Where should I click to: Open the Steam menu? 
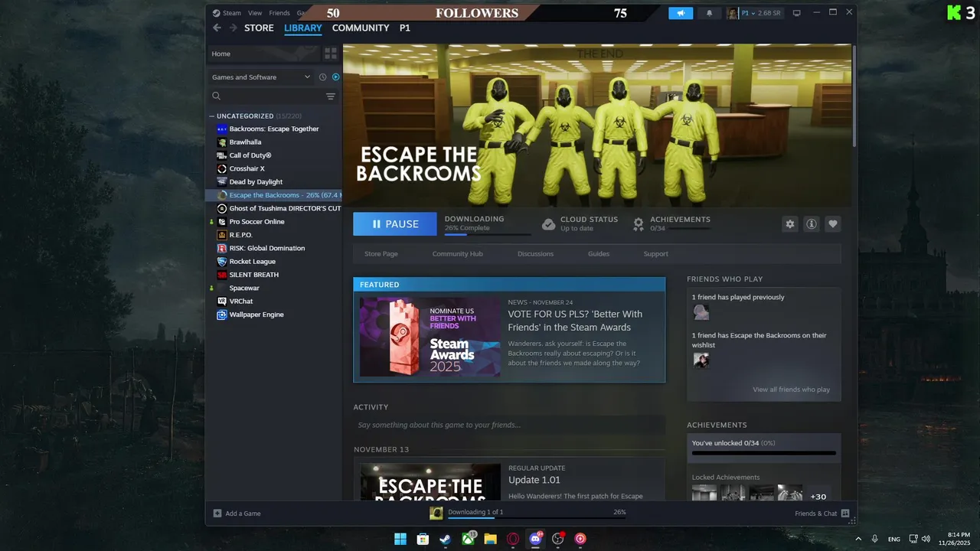(227, 13)
